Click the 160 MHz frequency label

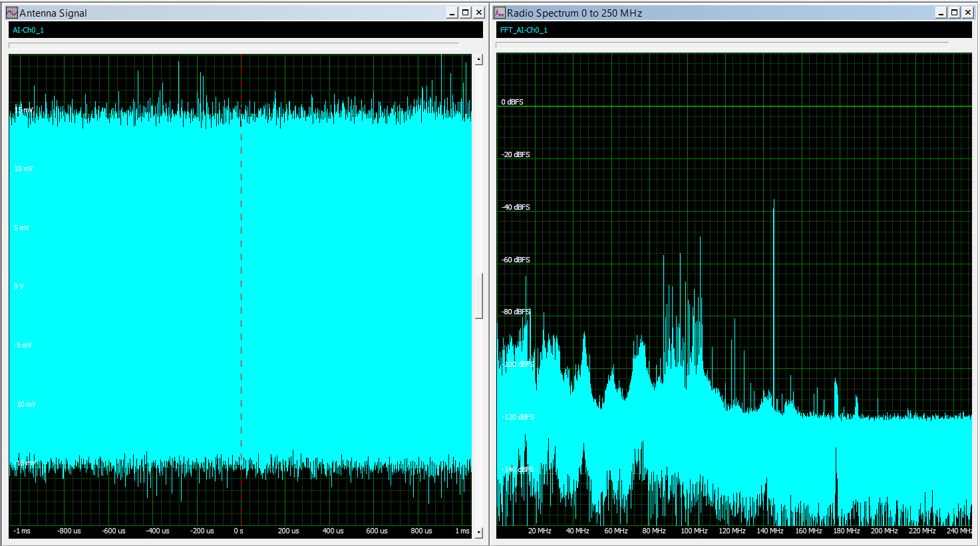tap(808, 531)
